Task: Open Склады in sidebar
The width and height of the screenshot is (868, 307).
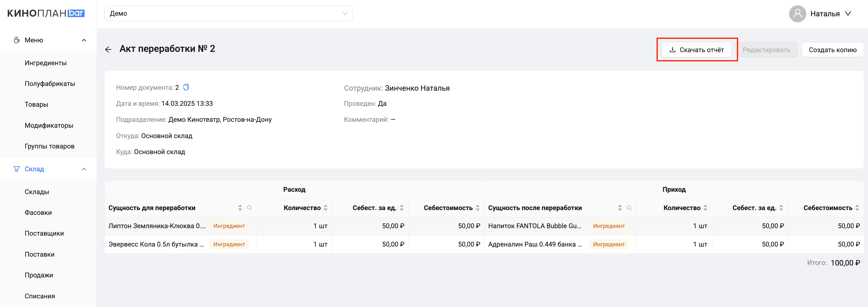Action: click(37, 192)
